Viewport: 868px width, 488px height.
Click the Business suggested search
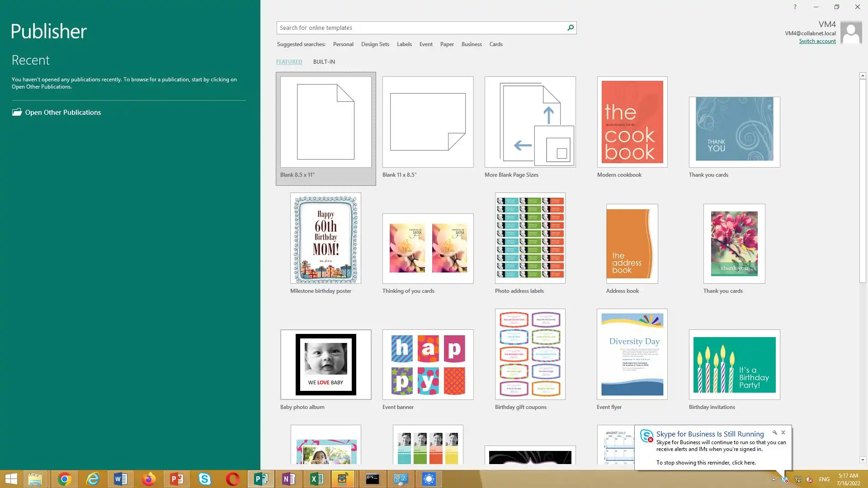coord(471,44)
